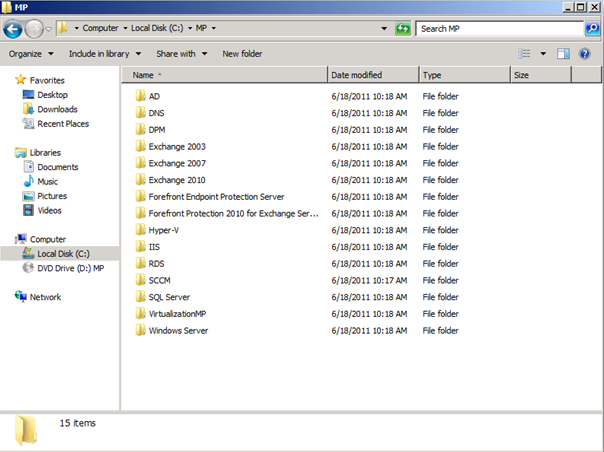Viewport: 604px width, 452px height.
Task: Click the MP window title bar icon
Action: tap(6, 7)
